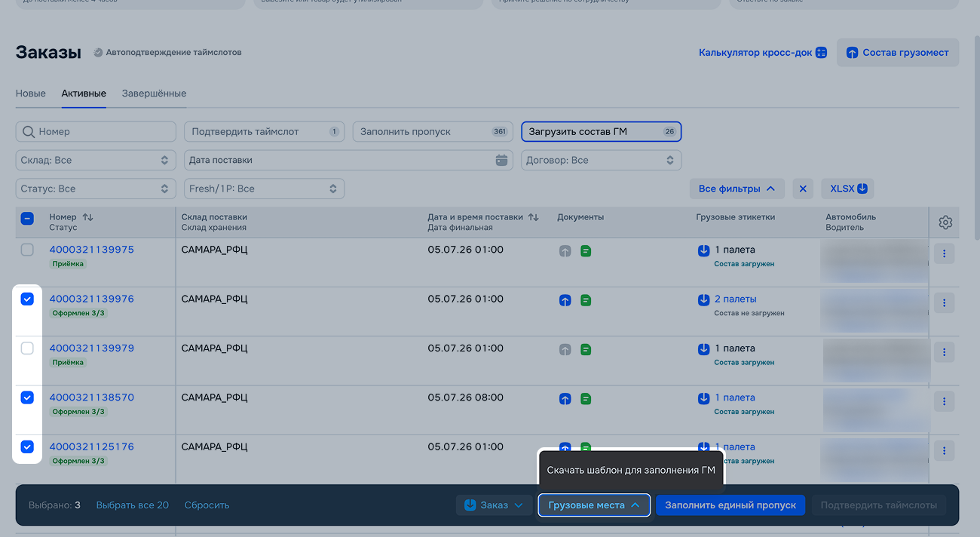Uncheck the box for order 4000321139976
The width and height of the screenshot is (980, 537).
[27, 299]
